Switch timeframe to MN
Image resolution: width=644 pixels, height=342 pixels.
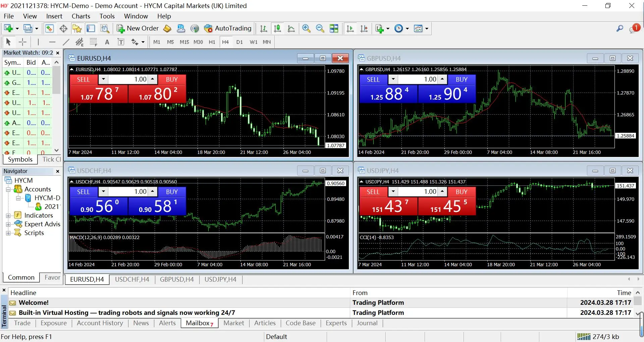pos(267,42)
